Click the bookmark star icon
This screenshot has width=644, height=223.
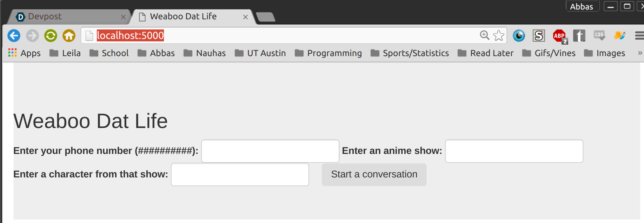pos(498,35)
